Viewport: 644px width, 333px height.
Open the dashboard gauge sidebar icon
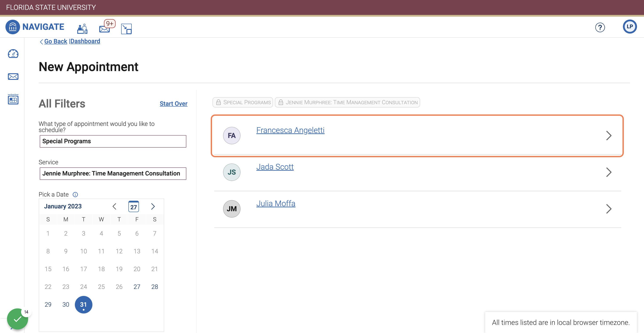[13, 54]
